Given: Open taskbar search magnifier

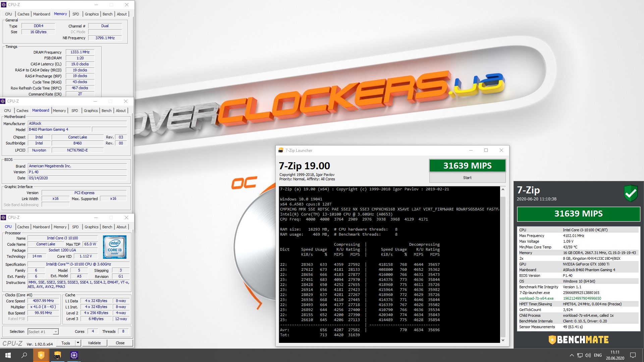Looking at the screenshot, I should point(24,355).
